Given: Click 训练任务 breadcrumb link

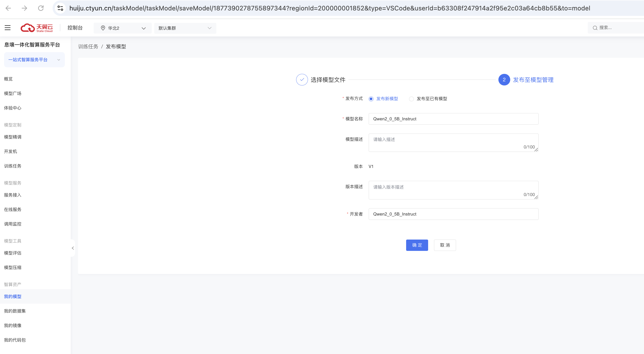Looking at the screenshot, I should click(88, 46).
